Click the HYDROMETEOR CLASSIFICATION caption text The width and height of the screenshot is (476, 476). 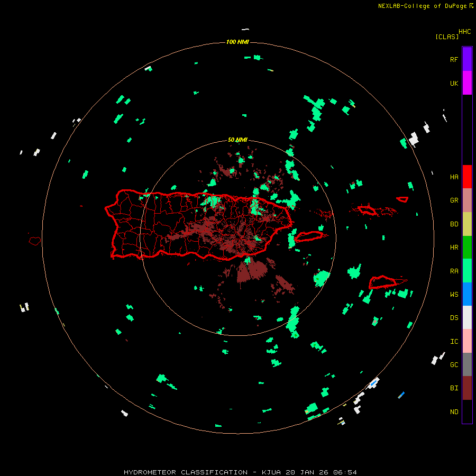coord(186,472)
